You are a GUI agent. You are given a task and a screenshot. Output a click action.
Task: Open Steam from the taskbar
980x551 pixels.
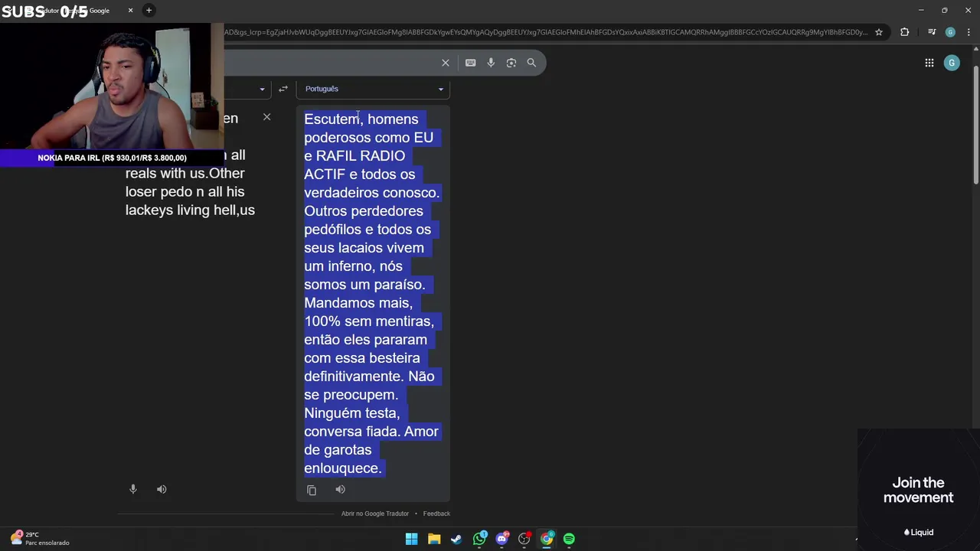[x=456, y=539]
